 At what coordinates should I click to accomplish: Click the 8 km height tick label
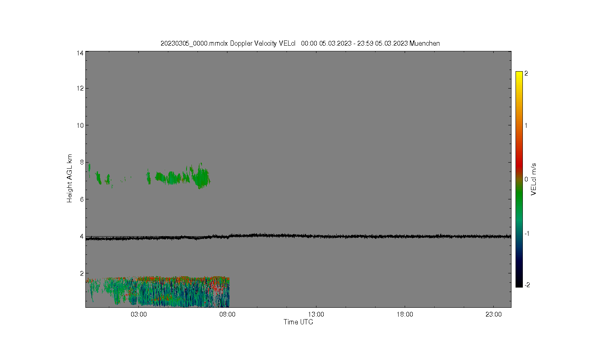(82, 162)
